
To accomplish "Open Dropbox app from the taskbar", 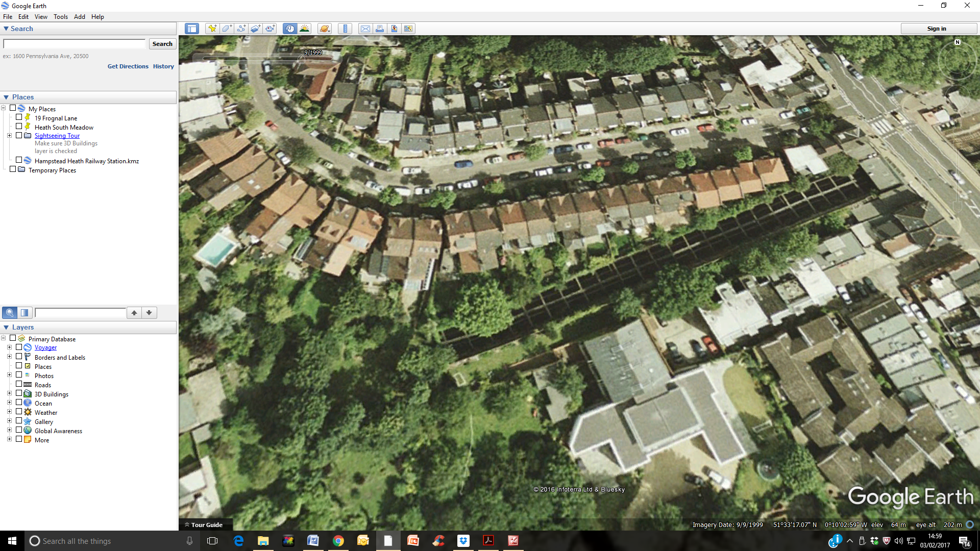I will coord(463,541).
